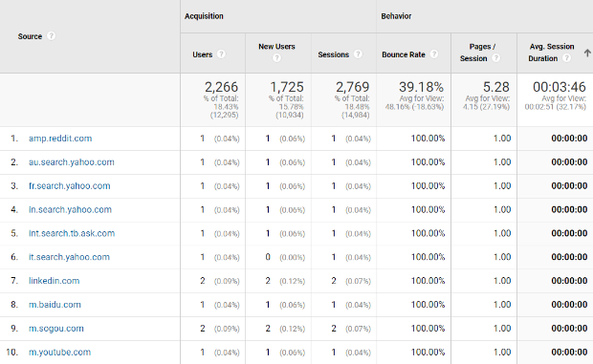This screenshot has height=364, width=593.
Task: Click the Sessions help question mark icon
Action: click(x=358, y=54)
